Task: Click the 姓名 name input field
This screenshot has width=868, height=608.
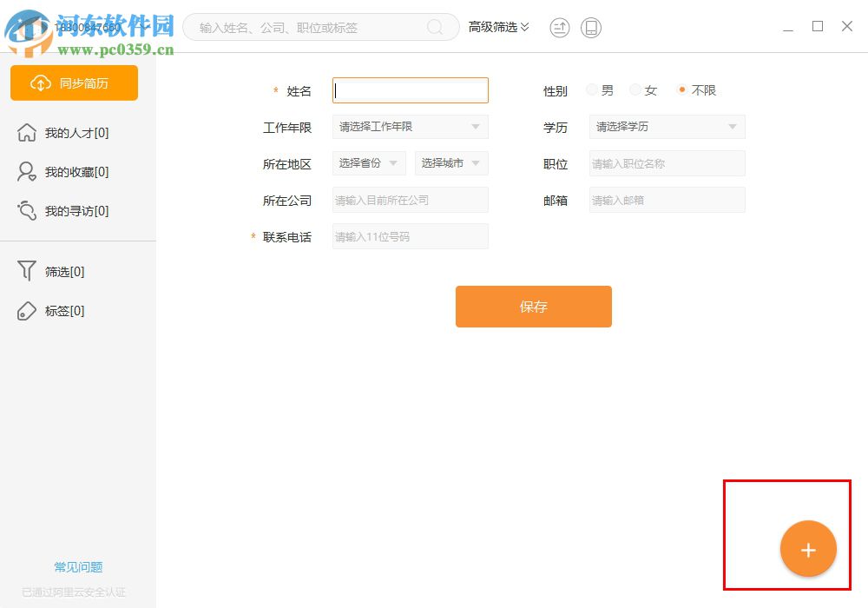Action: (x=410, y=90)
